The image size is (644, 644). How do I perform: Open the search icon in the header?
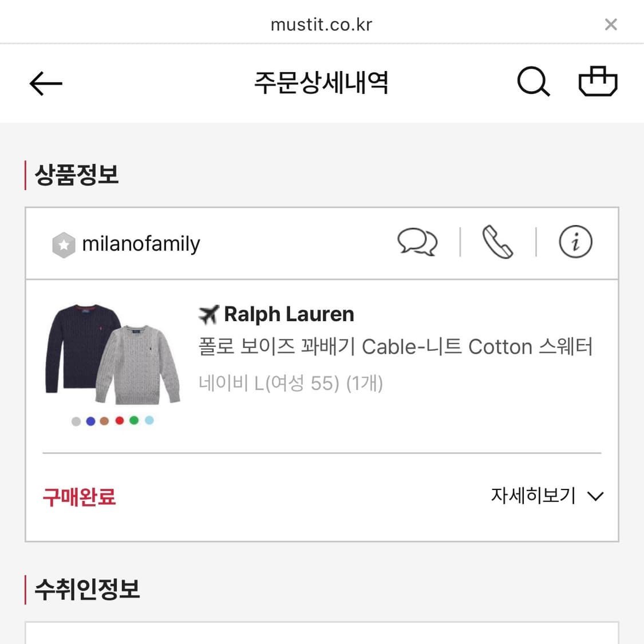(534, 82)
